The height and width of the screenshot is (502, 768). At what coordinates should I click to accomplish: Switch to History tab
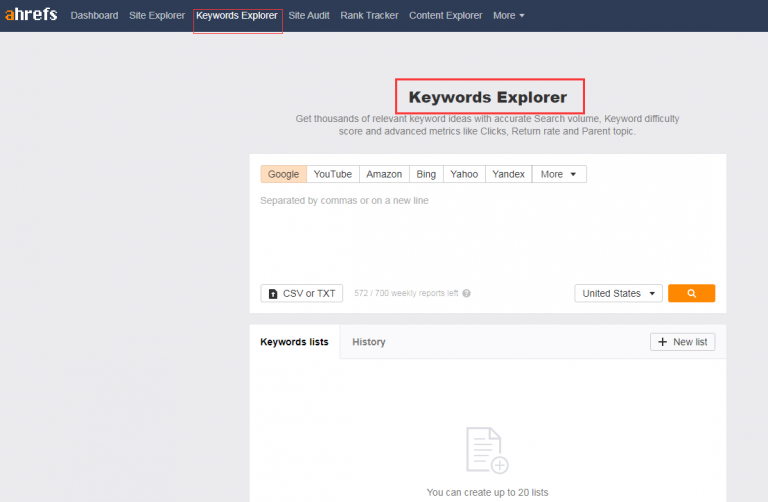click(369, 342)
